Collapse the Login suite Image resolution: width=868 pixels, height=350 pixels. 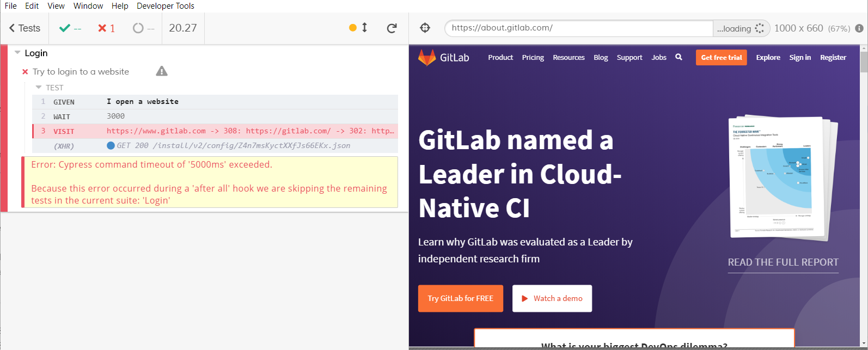[x=17, y=53]
